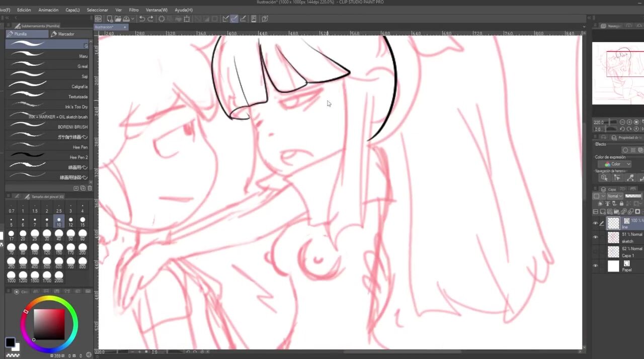
Task: Toggle visibility of the Papel layer
Action: point(596,266)
